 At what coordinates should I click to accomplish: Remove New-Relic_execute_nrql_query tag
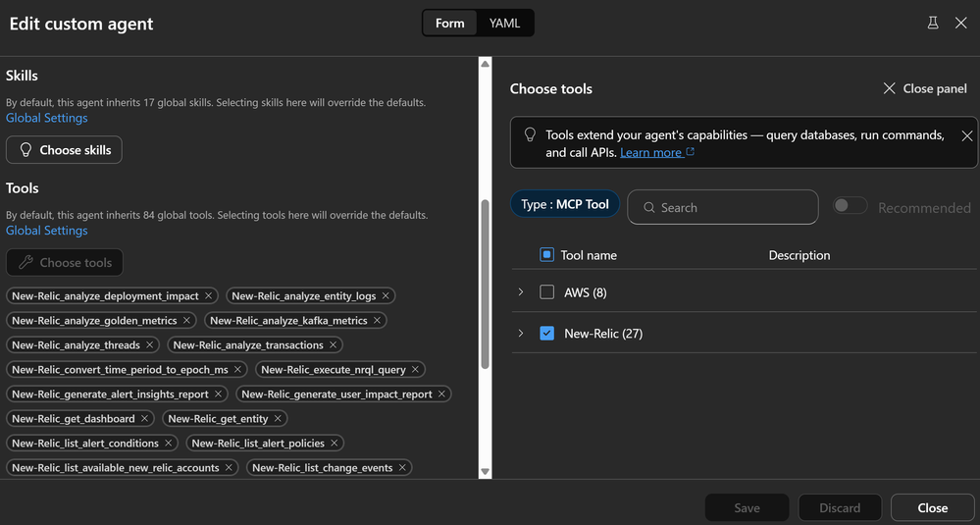click(x=415, y=370)
